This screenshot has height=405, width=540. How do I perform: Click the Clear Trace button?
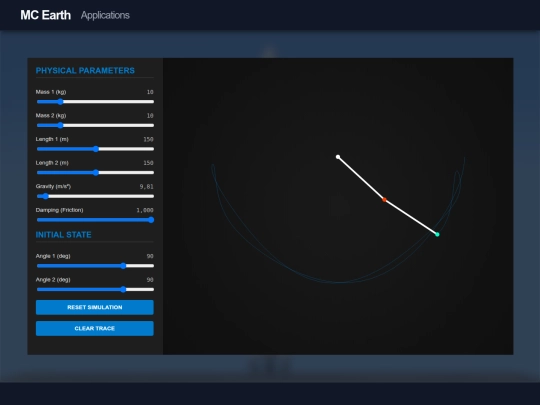coord(95,329)
